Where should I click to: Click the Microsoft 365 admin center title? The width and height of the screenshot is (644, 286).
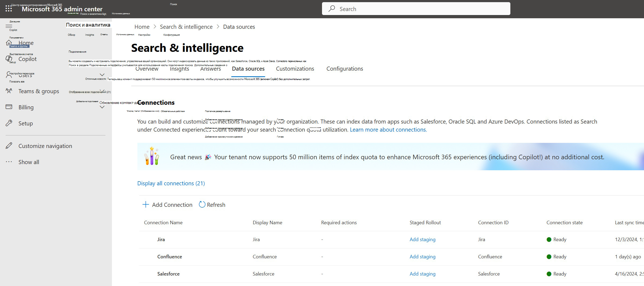point(62,9)
